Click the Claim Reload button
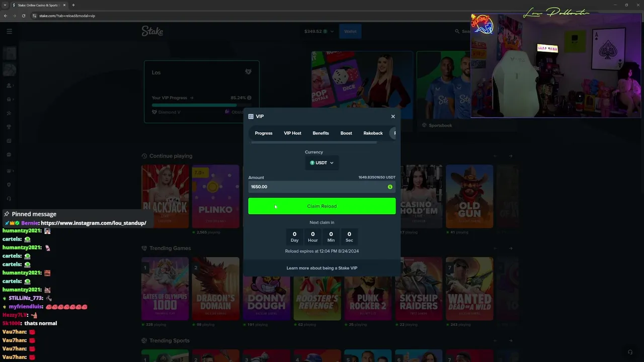The image size is (644, 362). coord(322,206)
